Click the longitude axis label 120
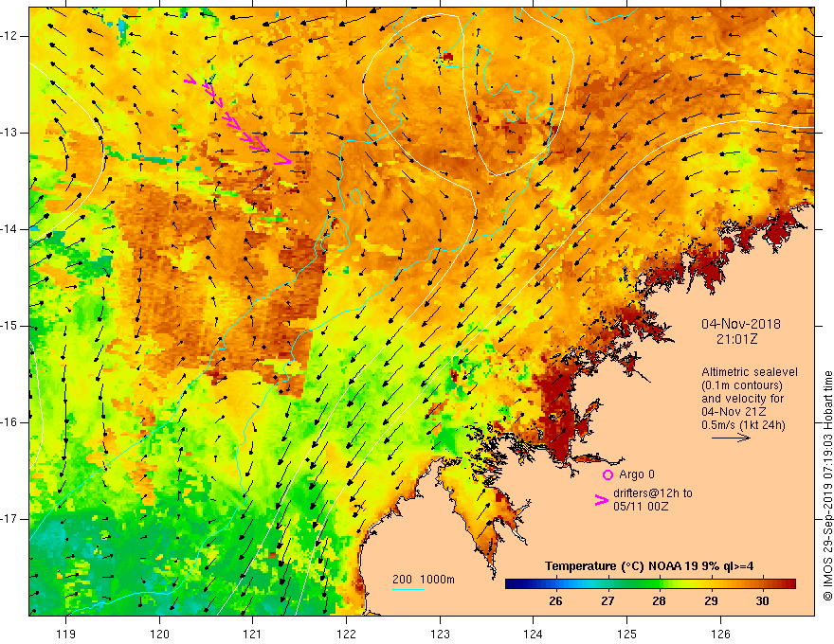 (x=159, y=634)
